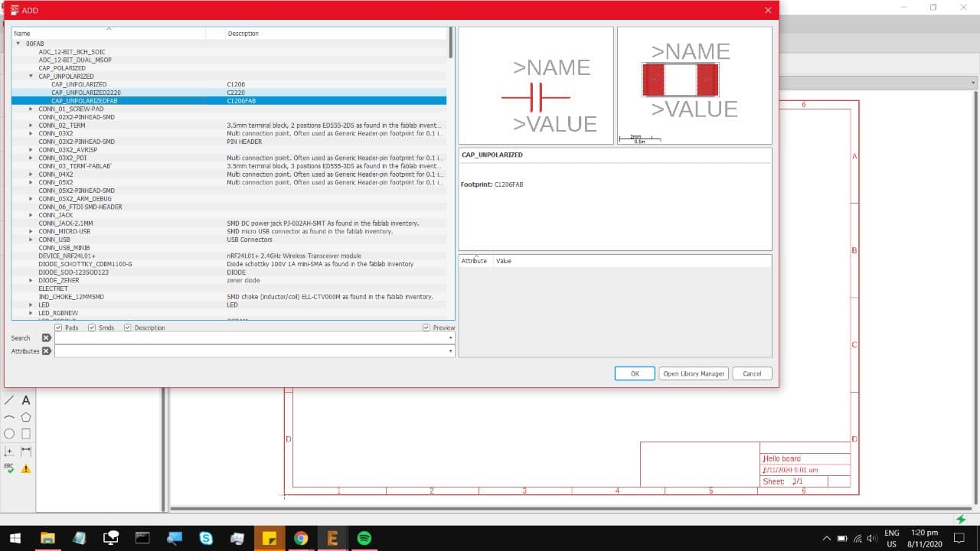Select the Mark origin tool

(9, 452)
